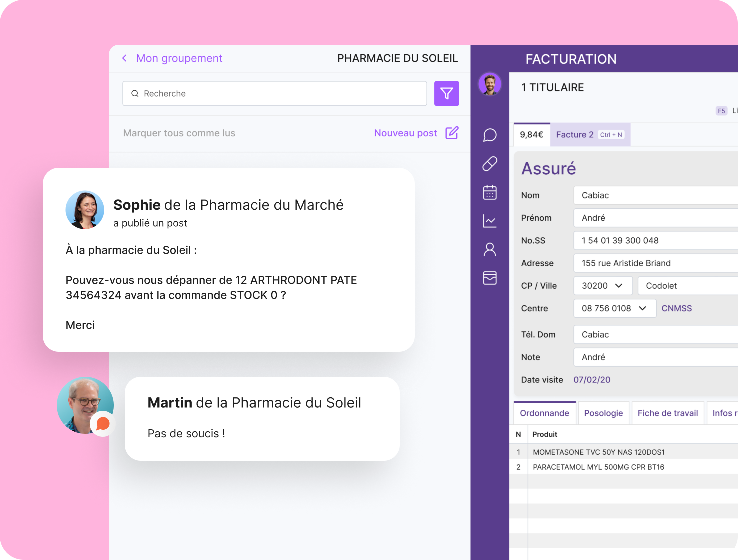Open the calendar sidebar icon
Viewport: 738px width, 560px height.
click(490, 192)
